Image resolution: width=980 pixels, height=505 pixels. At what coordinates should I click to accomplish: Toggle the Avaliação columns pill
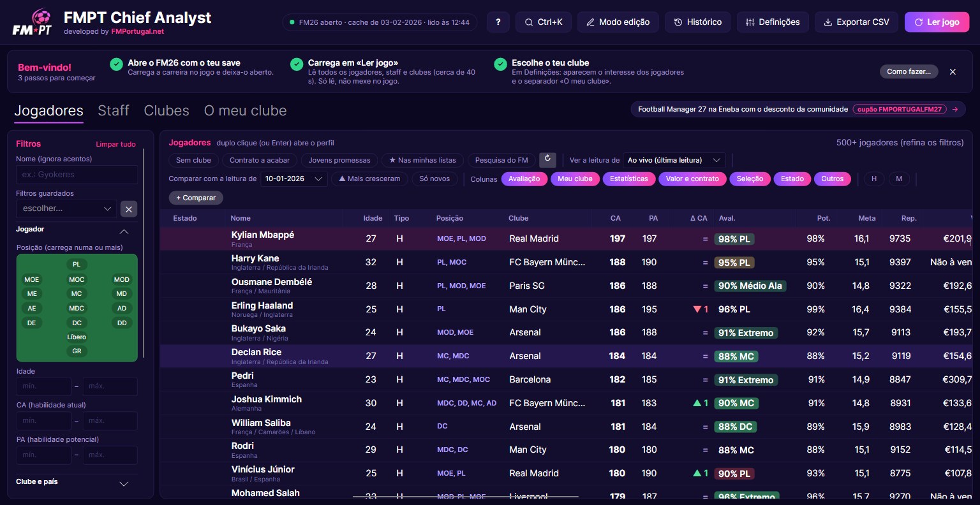click(x=524, y=179)
